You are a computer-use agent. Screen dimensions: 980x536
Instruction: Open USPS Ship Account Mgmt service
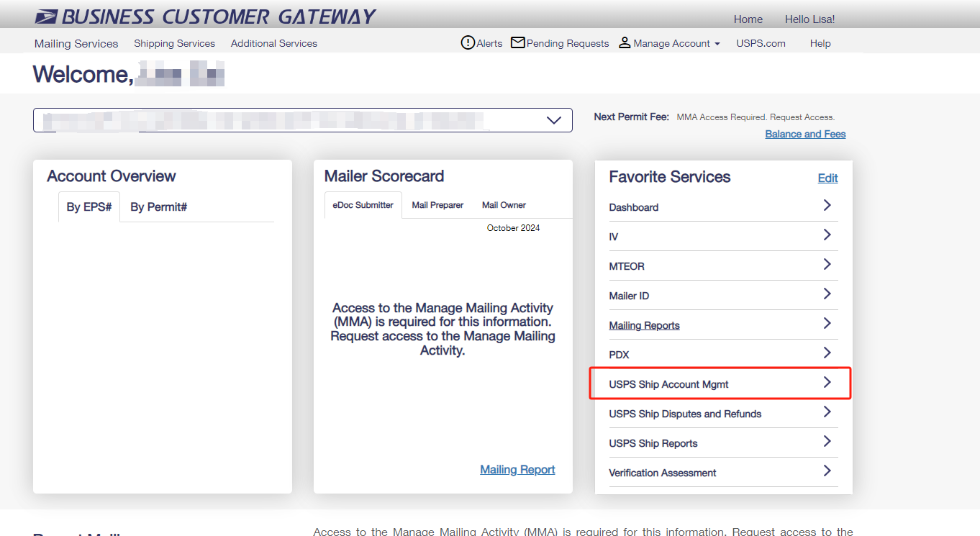(x=669, y=384)
